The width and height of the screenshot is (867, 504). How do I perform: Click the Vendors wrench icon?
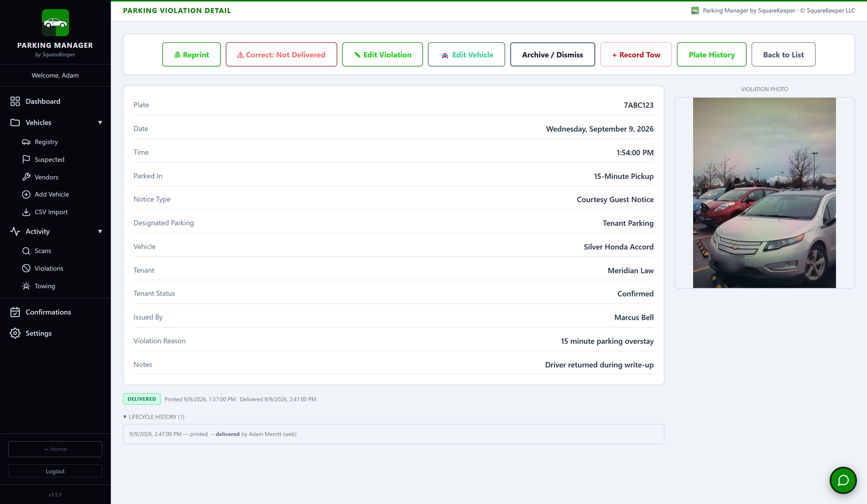[x=26, y=177]
